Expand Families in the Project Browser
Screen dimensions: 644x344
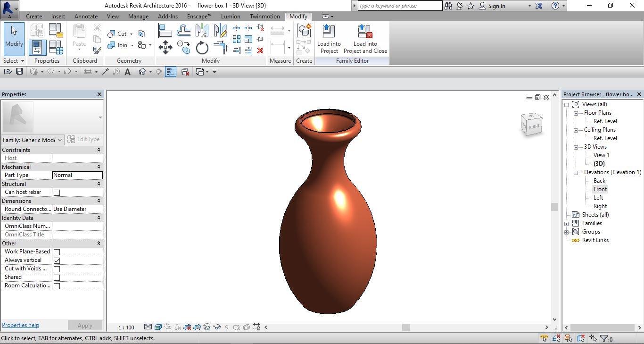coord(566,223)
